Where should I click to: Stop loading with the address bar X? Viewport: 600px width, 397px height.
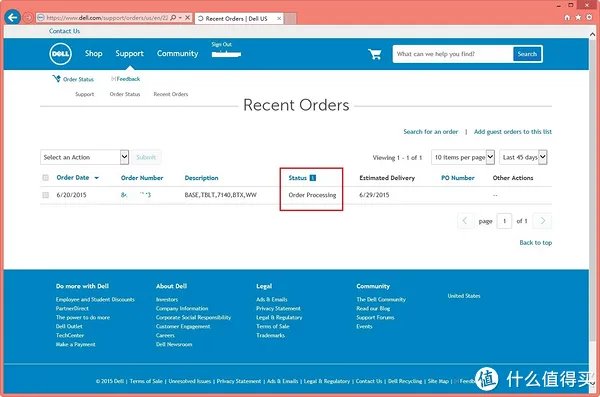(x=188, y=18)
